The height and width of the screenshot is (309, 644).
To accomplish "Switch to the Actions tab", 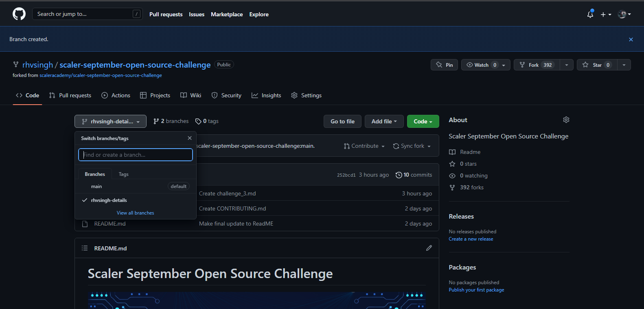I will point(116,95).
